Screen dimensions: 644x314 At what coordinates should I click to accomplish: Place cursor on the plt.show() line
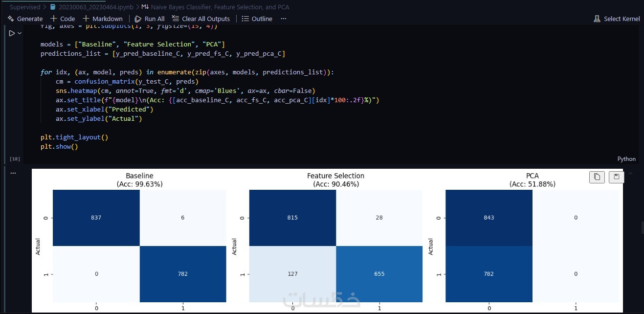pyautogui.click(x=59, y=147)
